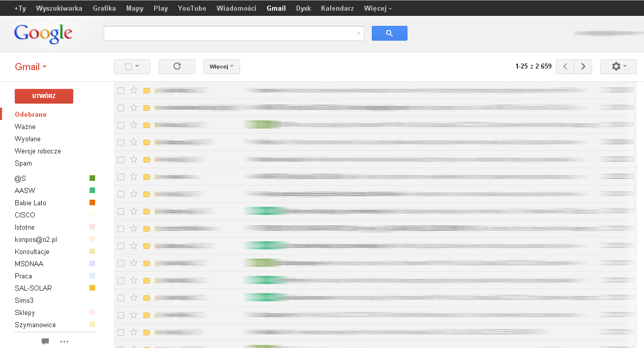644x348 pixels.
Task: Star the second email in the list
Action: pyautogui.click(x=134, y=108)
